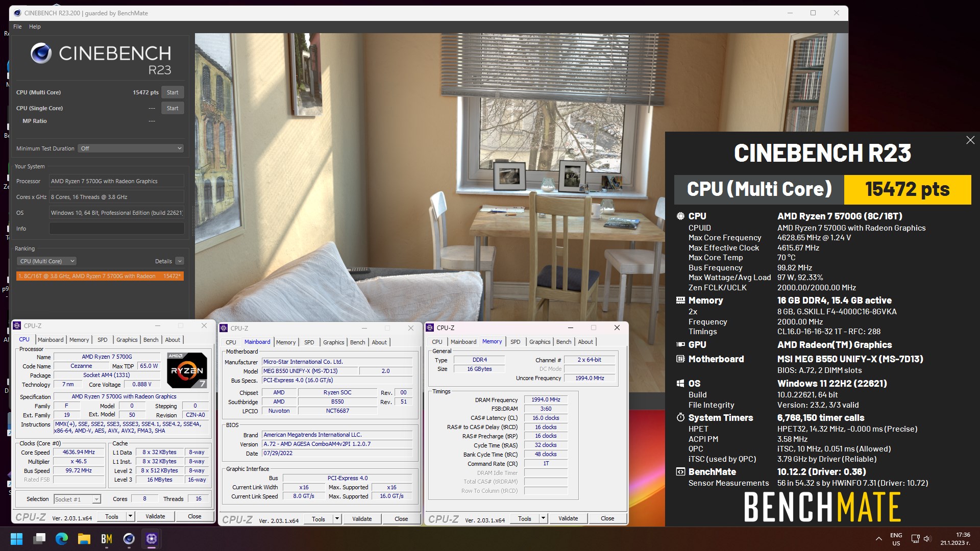This screenshot has width=980, height=551.
Task: Open clock and date in taskbar
Action: pos(955,539)
